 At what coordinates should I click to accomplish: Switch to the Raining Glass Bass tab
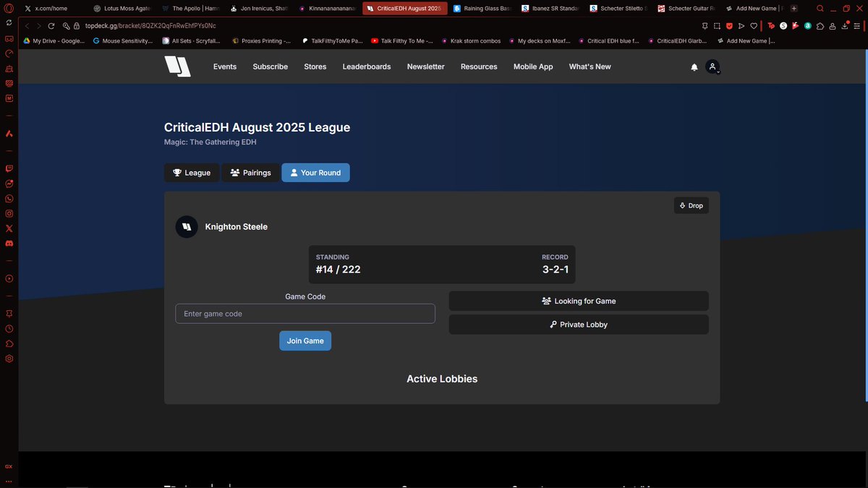[482, 9]
